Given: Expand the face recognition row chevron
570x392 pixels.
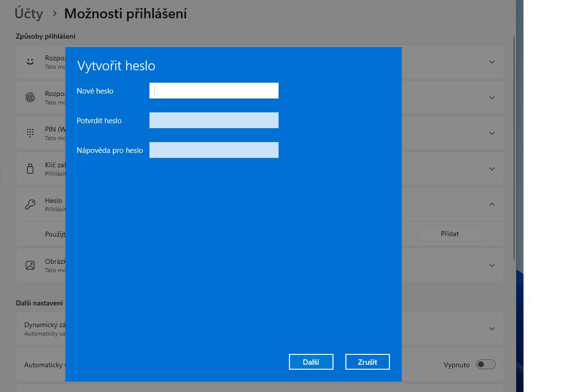Looking at the screenshot, I should point(491,62).
